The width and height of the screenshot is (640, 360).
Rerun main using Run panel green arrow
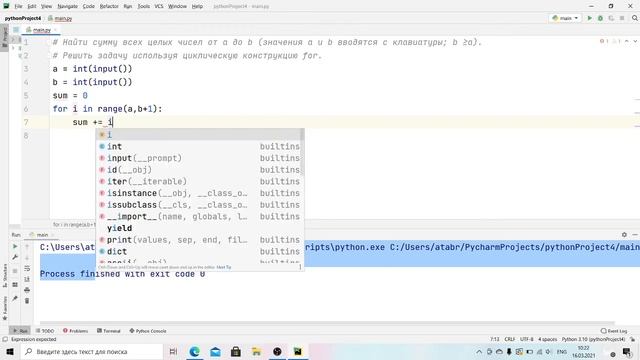click(x=15, y=247)
